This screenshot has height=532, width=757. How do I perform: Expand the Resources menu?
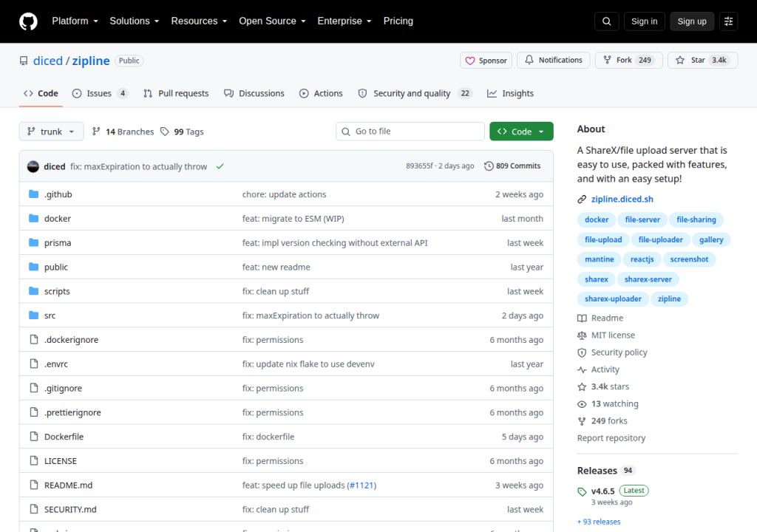[x=199, y=21]
